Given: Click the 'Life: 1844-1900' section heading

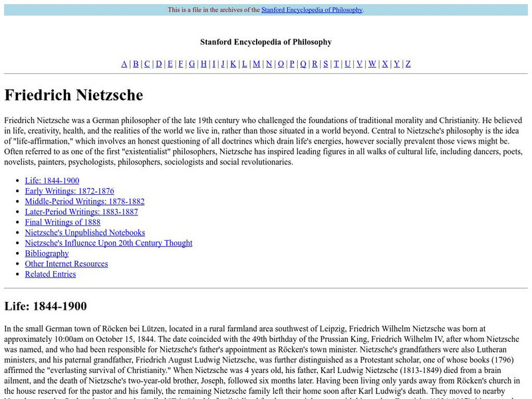Looking at the screenshot, I should click(x=45, y=306).
